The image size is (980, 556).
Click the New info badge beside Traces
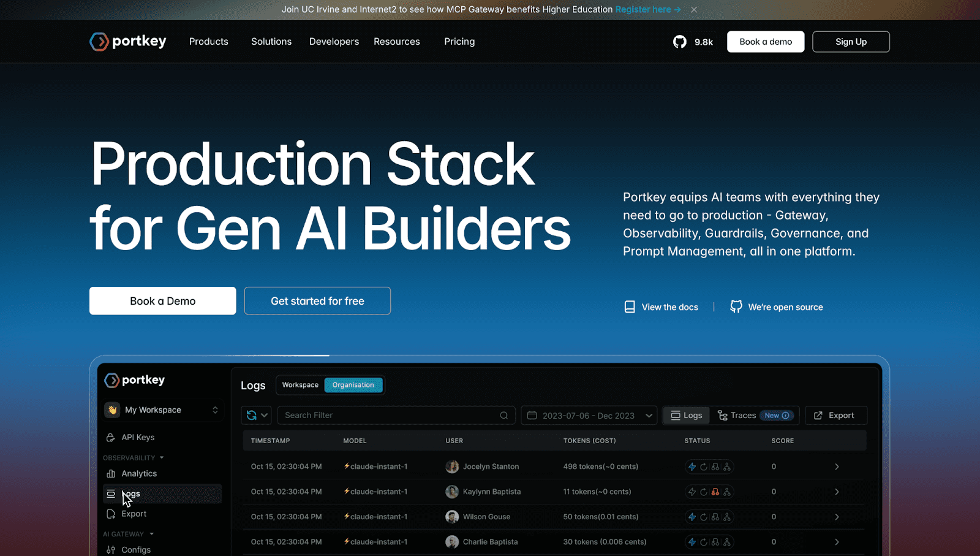coord(777,415)
